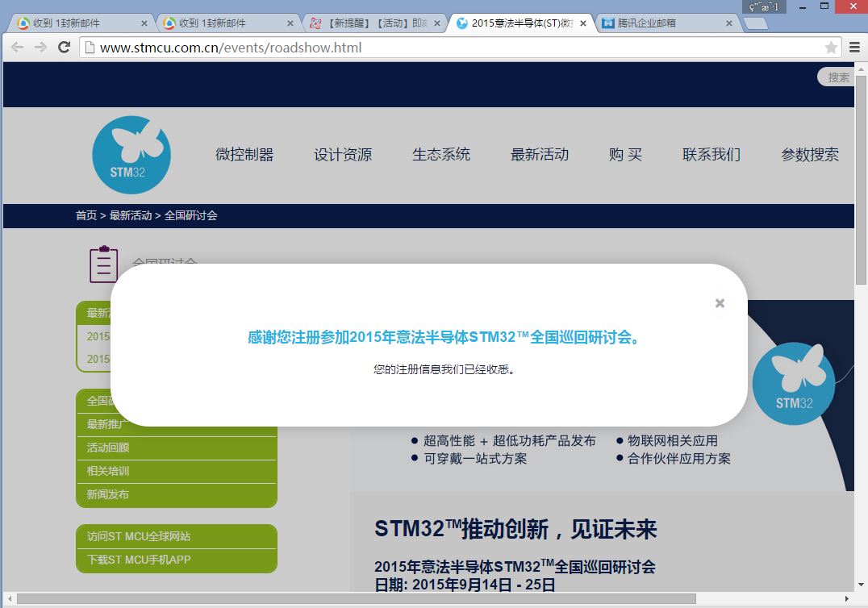Reload the page with refresh icon

[65, 47]
